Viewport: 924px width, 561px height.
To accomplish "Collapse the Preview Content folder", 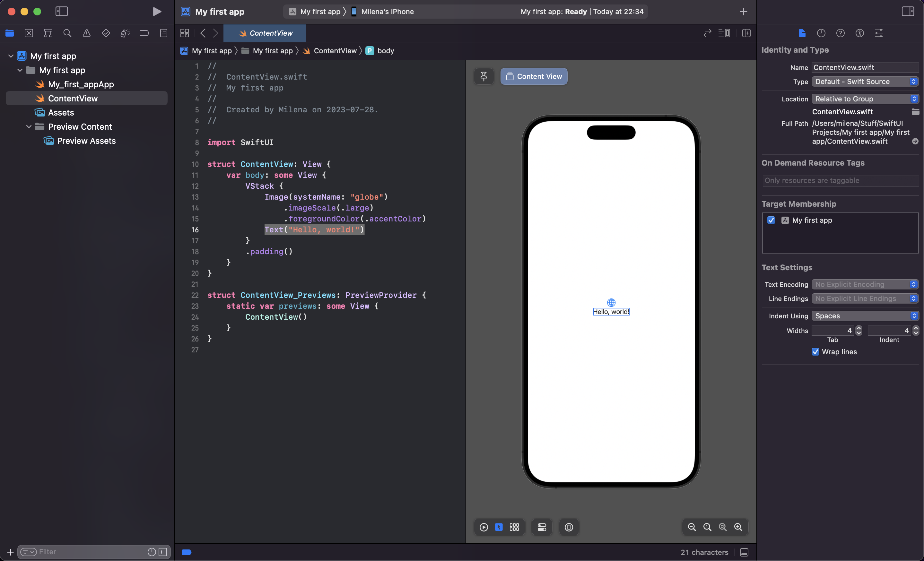I will (x=29, y=127).
